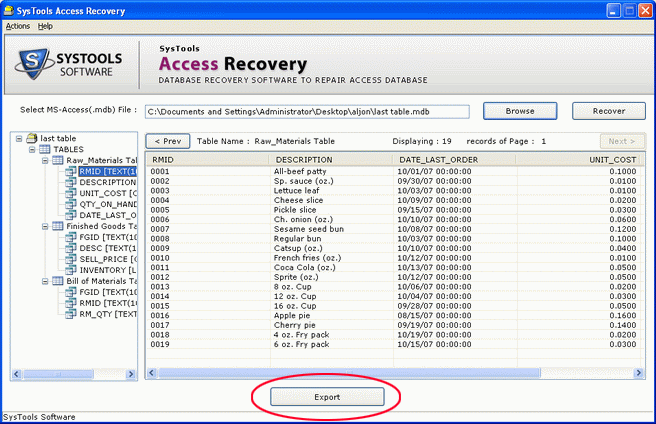
Task: Click RMID cell '0008'
Action: point(160,239)
